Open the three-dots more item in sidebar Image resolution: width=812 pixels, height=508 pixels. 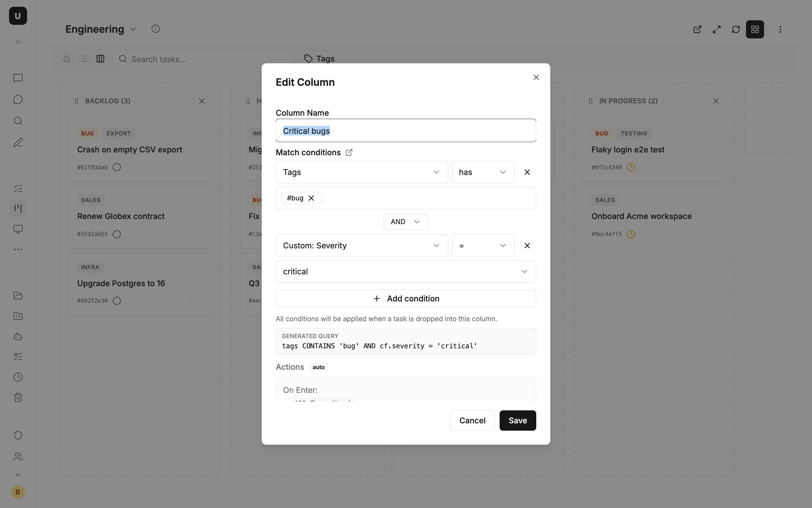pyautogui.click(x=18, y=249)
